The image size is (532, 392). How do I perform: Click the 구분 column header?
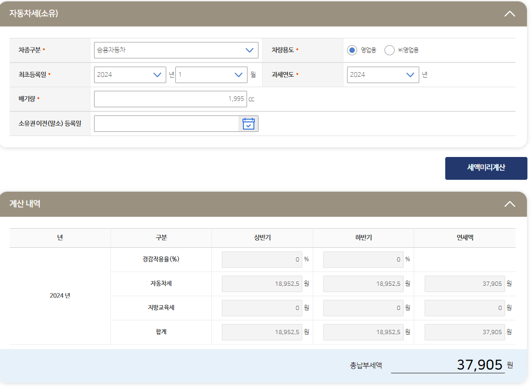pos(161,238)
